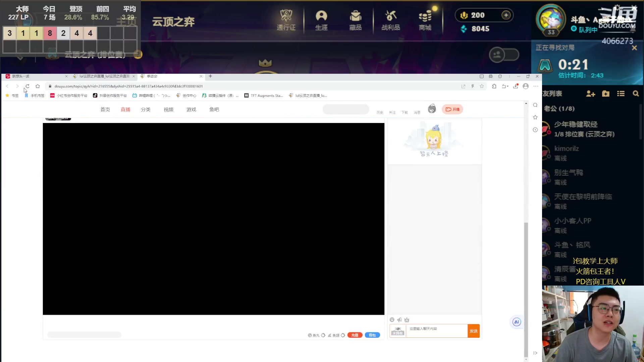Click the add friend icon in friends list
This screenshot has width=644, height=362.
coord(590,94)
